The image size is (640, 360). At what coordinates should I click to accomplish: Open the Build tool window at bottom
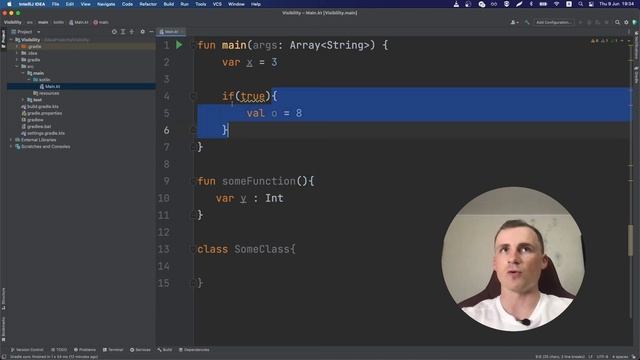[165, 350]
